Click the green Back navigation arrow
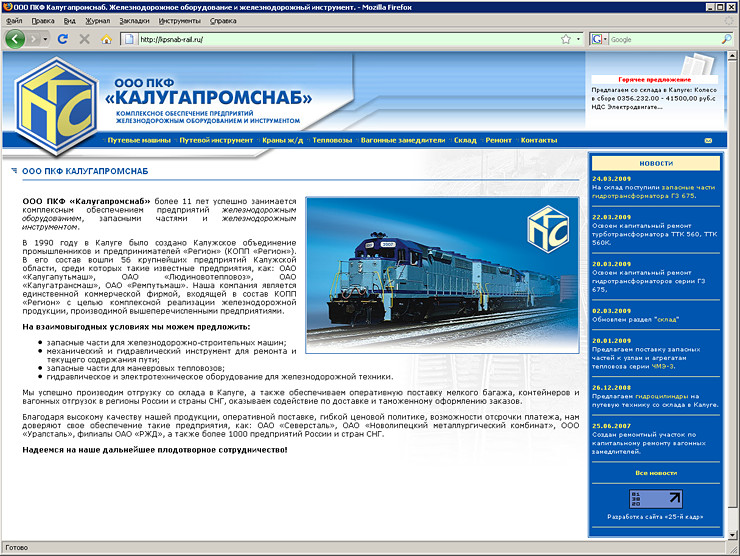This screenshot has height=556, width=740. coord(15,39)
